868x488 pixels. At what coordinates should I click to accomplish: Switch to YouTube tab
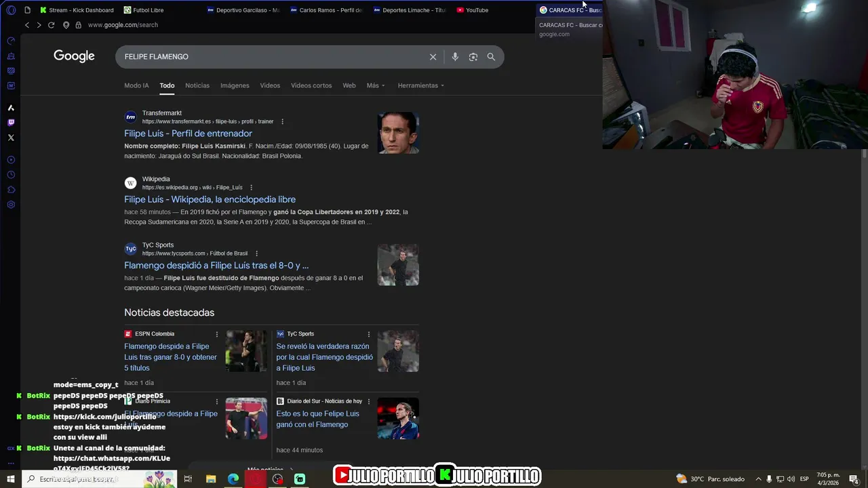click(x=473, y=10)
